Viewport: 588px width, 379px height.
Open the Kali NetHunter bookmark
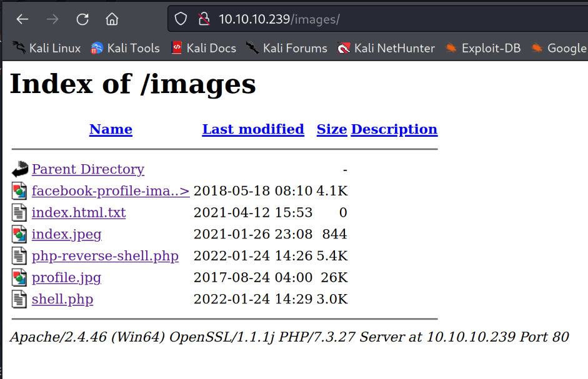[x=386, y=48]
